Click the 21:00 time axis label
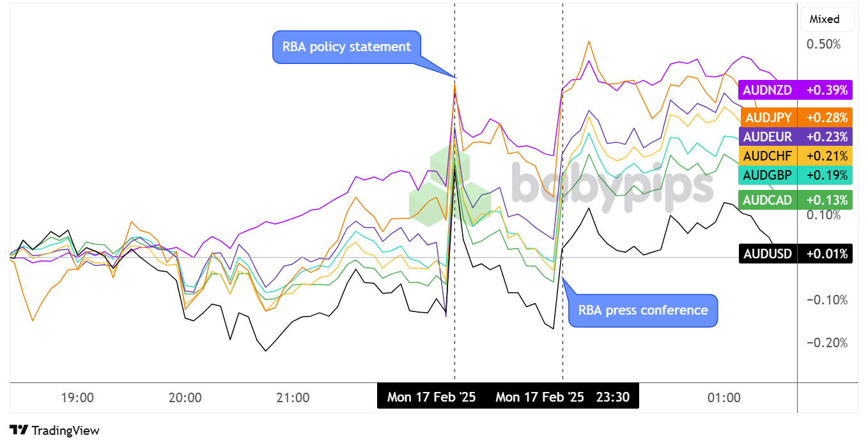Screen dimensions: 868x447 [293, 398]
